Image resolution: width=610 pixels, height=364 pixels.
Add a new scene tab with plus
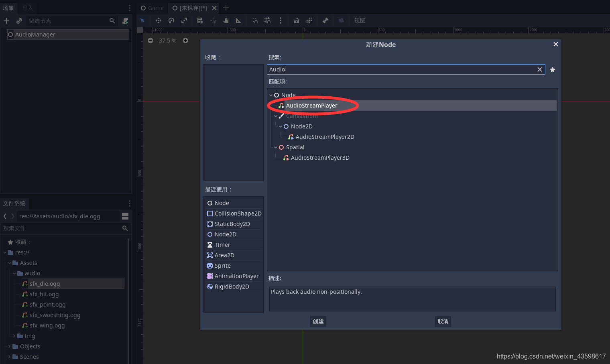226,8
